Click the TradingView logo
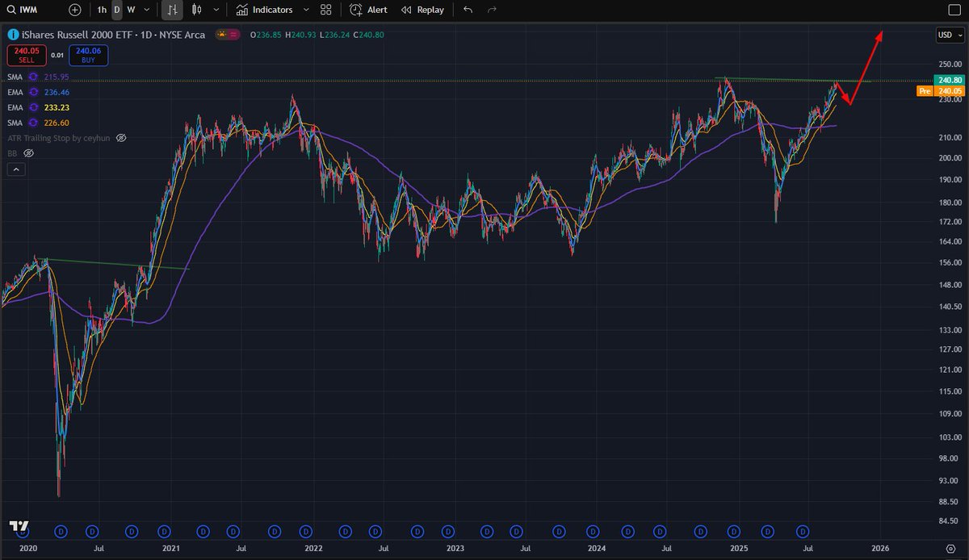Viewport: 969px width, 560px height. tap(19, 526)
